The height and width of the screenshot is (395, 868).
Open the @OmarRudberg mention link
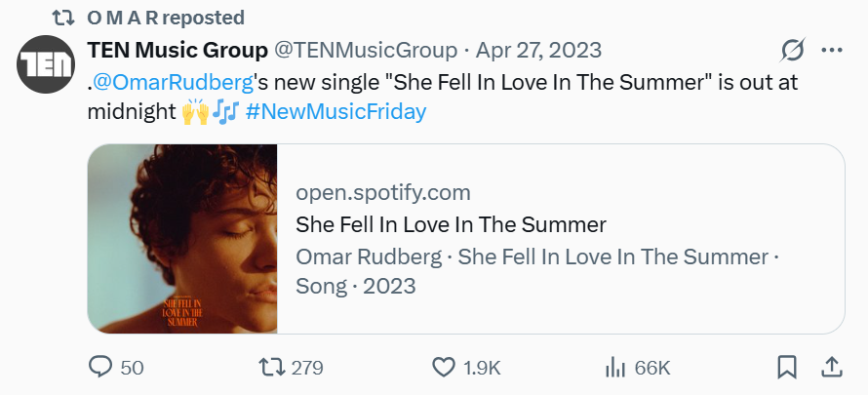[x=168, y=82]
